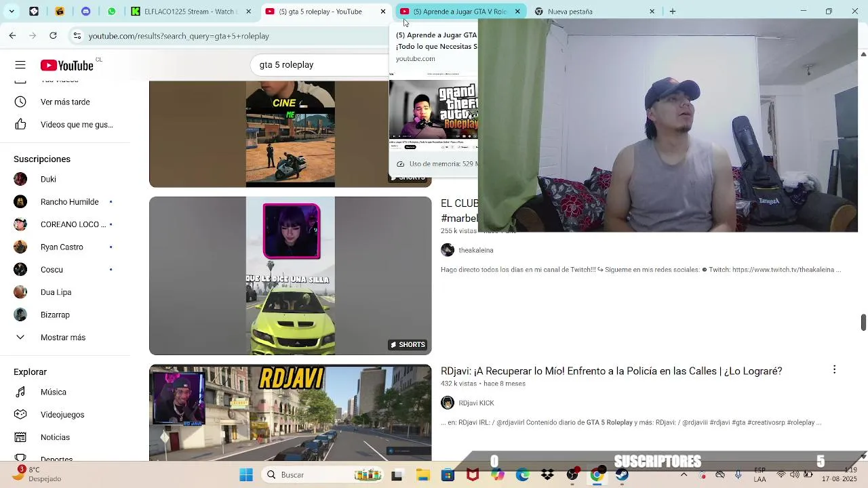
Task: Reload the page with the refresh icon
Action: pyautogui.click(x=53, y=35)
